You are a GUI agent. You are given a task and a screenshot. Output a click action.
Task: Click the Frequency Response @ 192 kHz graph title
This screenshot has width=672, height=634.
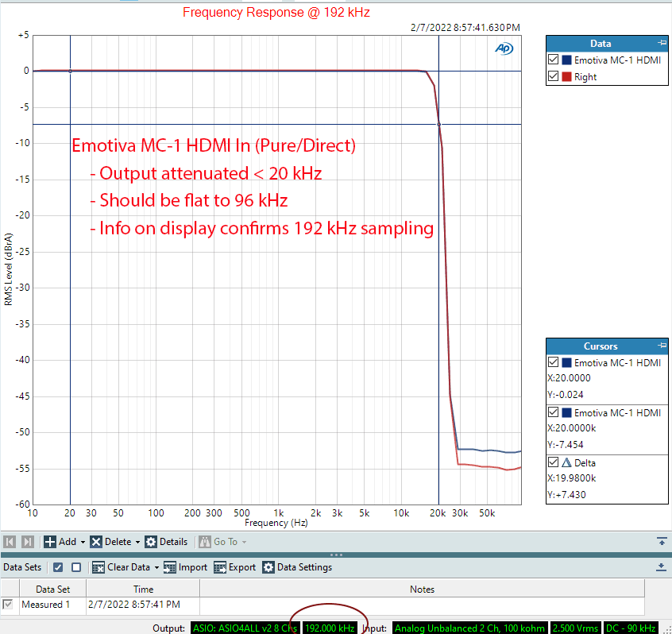point(276,13)
